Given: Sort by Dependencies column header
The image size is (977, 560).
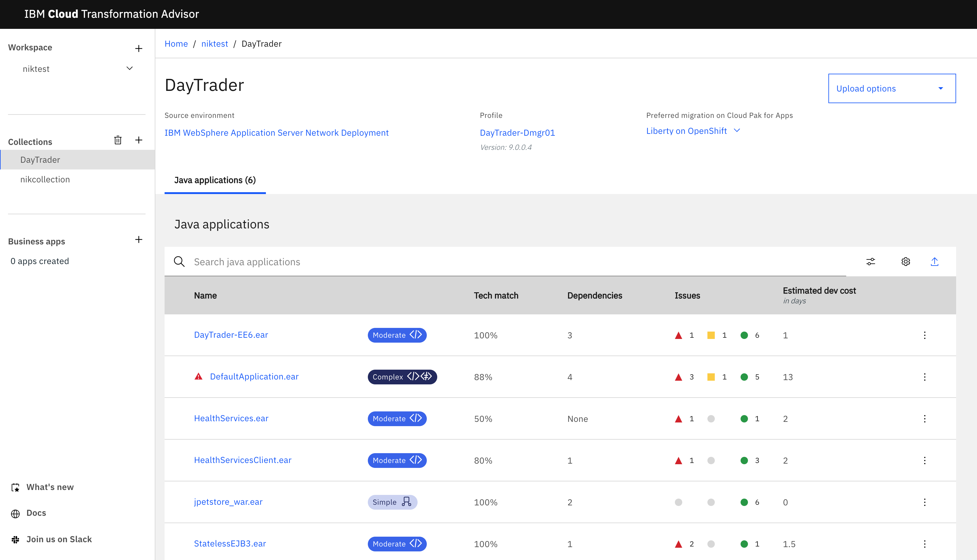Looking at the screenshot, I should click(595, 295).
